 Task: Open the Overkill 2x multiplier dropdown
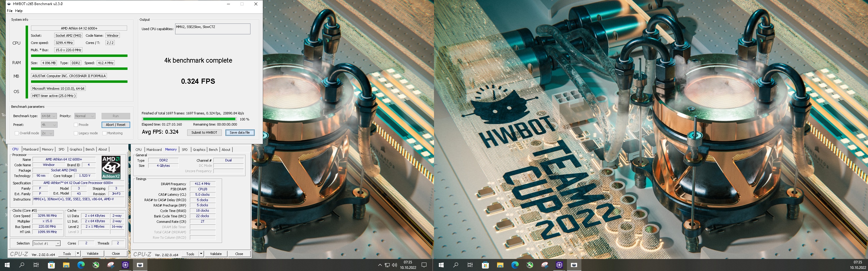tap(47, 133)
